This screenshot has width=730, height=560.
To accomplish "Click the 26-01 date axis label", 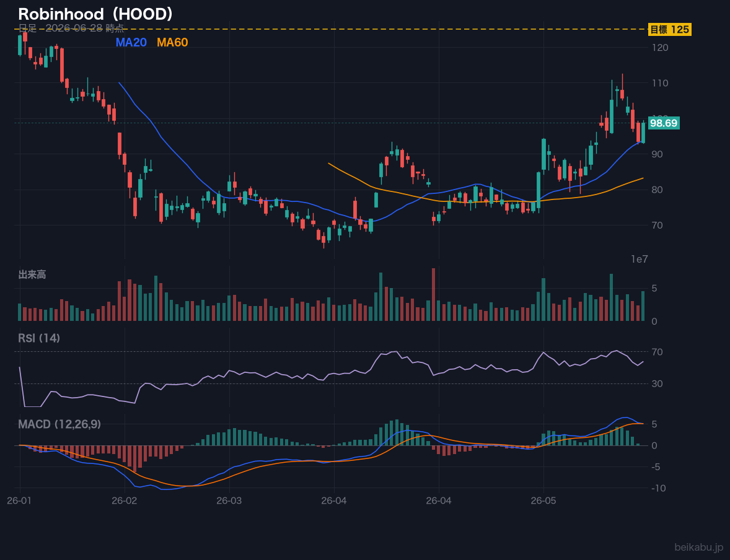I will pos(19,501).
